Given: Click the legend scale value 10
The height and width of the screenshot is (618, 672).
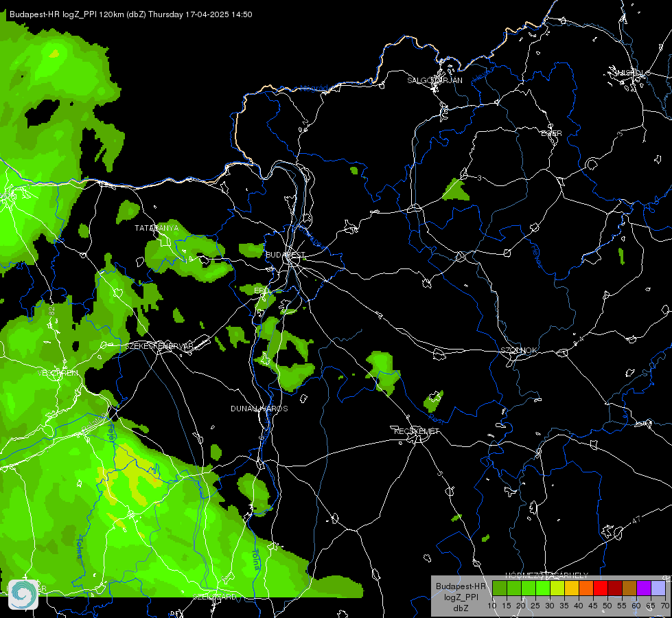Looking at the screenshot, I should pyautogui.click(x=491, y=606).
